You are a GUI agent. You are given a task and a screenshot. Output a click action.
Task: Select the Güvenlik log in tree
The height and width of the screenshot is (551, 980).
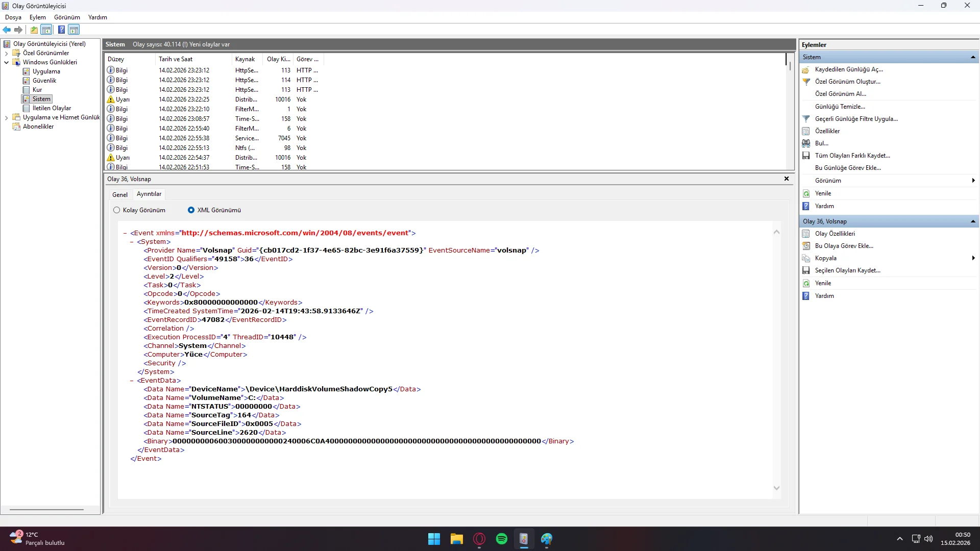click(44, 81)
